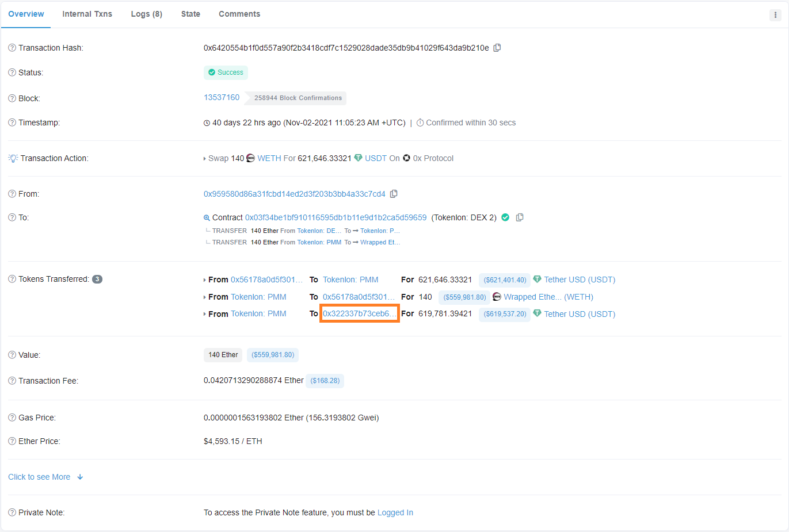Click the USDT token icon in Transaction Action
This screenshot has width=789, height=532.
(358, 158)
